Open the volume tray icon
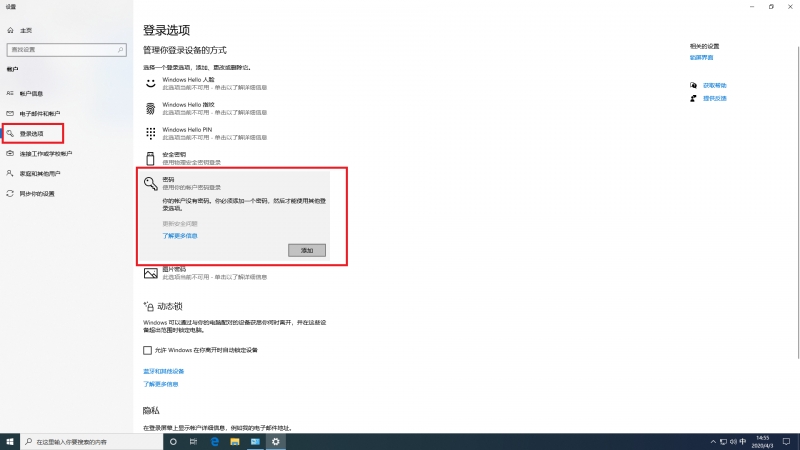This screenshot has height=450, width=800. pyautogui.click(x=733, y=442)
